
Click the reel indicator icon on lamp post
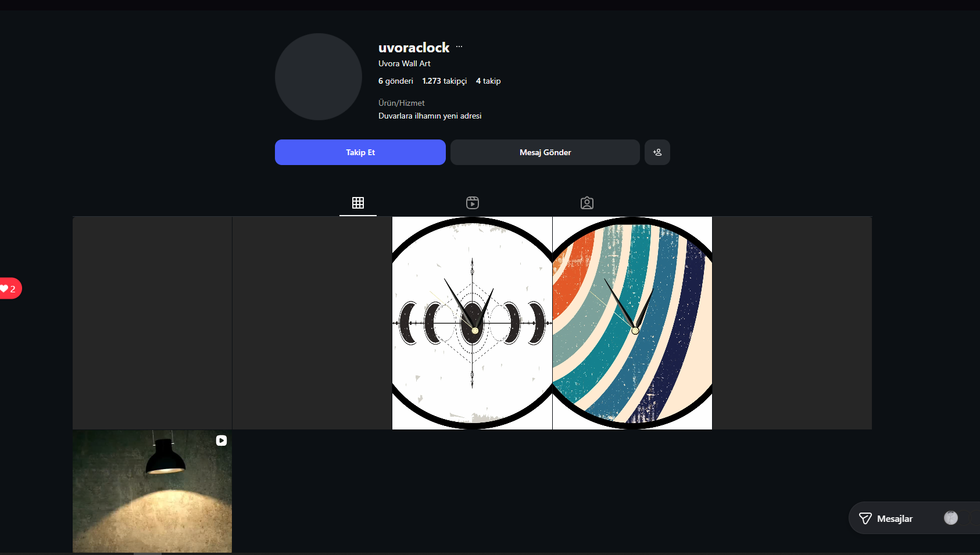tap(221, 441)
